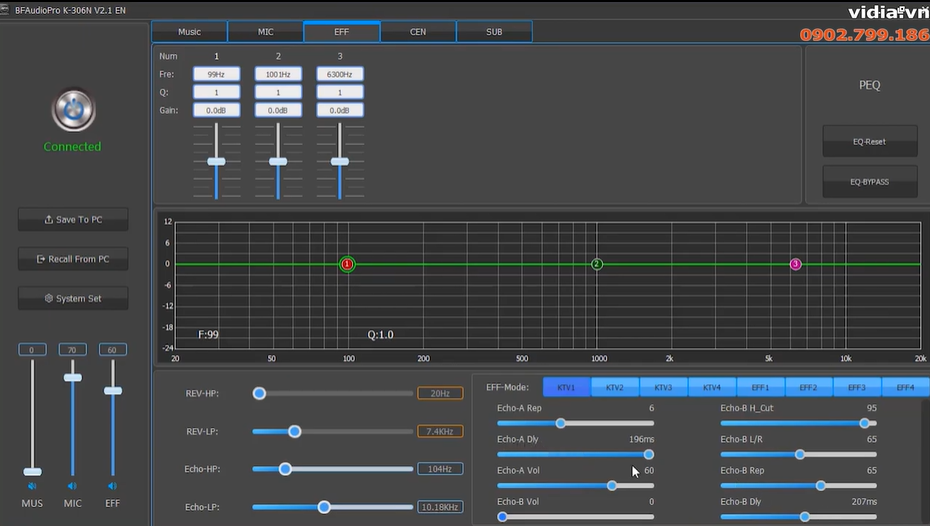The height and width of the screenshot is (526, 930).
Task: Click band 1 Q value field
Action: 216,93
